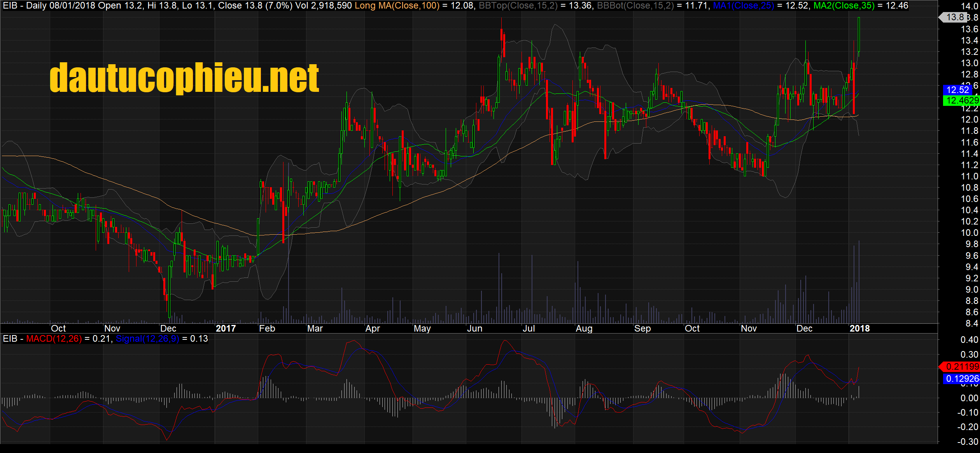Click the latest tall green candle near 13.8
The height and width of the screenshot is (453, 980).
tap(859, 35)
